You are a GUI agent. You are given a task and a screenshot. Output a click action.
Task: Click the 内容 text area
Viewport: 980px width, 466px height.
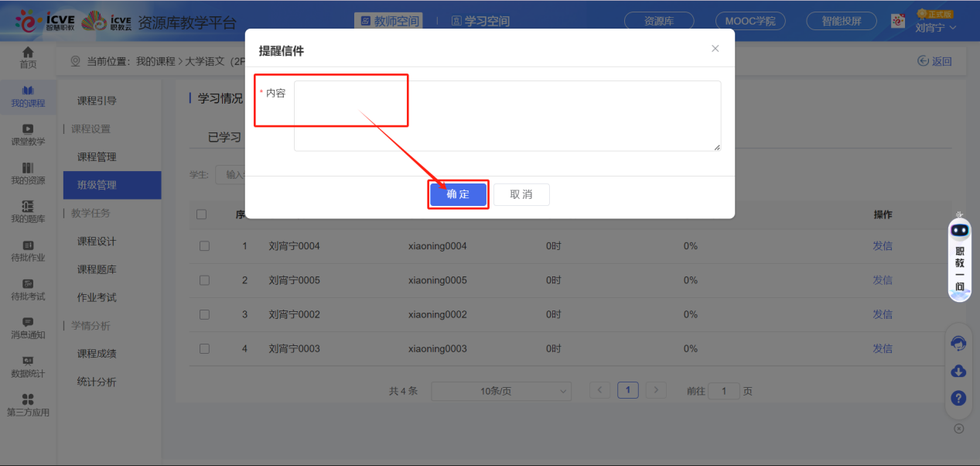[x=507, y=115]
